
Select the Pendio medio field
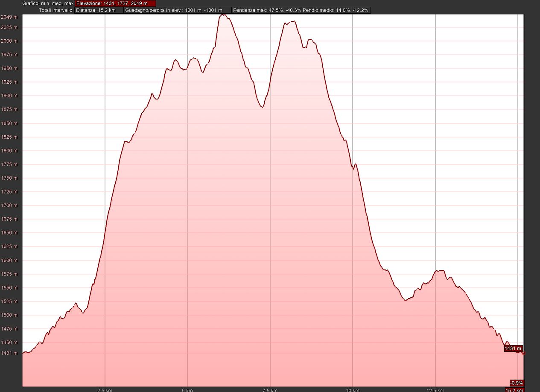(336, 10)
